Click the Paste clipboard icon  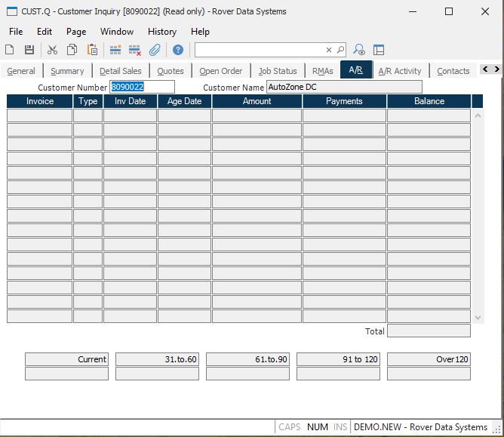[92, 50]
